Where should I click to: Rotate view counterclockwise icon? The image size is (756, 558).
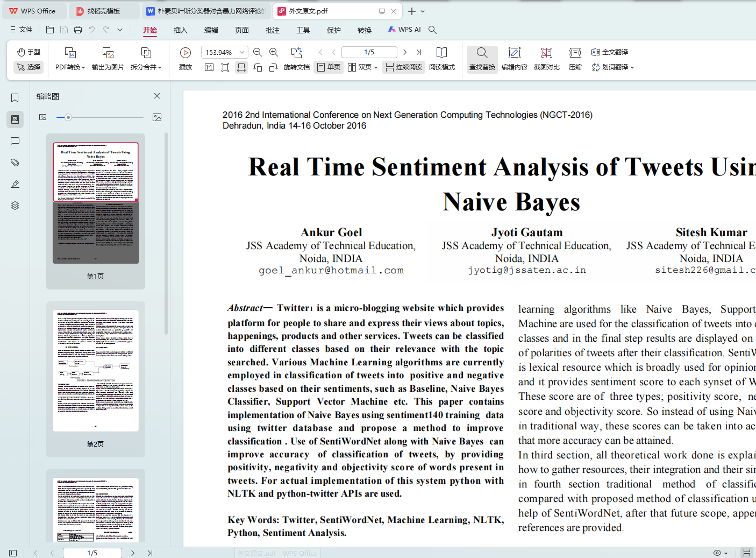tap(258, 67)
